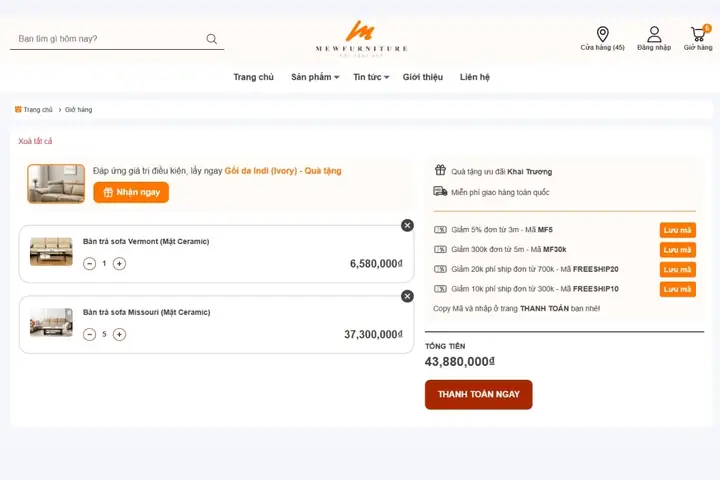
Task: Click the Đăng nhập user icon
Action: pos(654,39)
